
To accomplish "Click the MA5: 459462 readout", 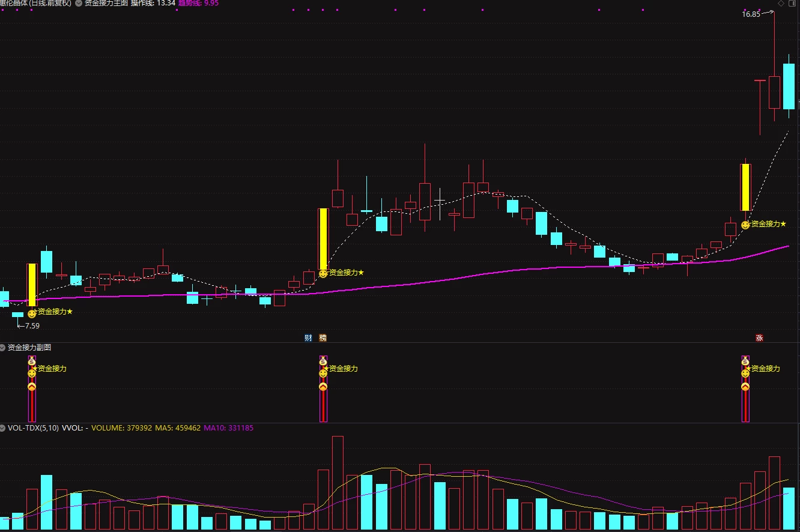I will click(178, 428).
